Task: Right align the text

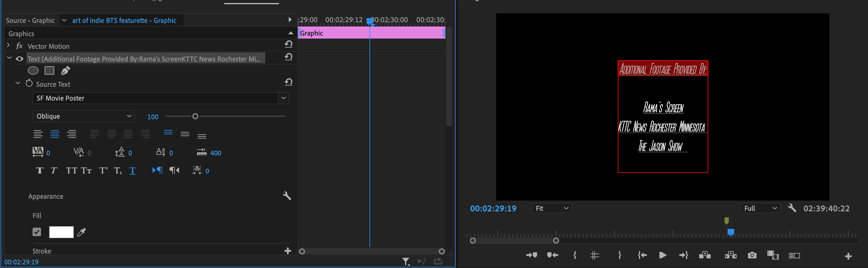Action: click(x=71, y=134)
